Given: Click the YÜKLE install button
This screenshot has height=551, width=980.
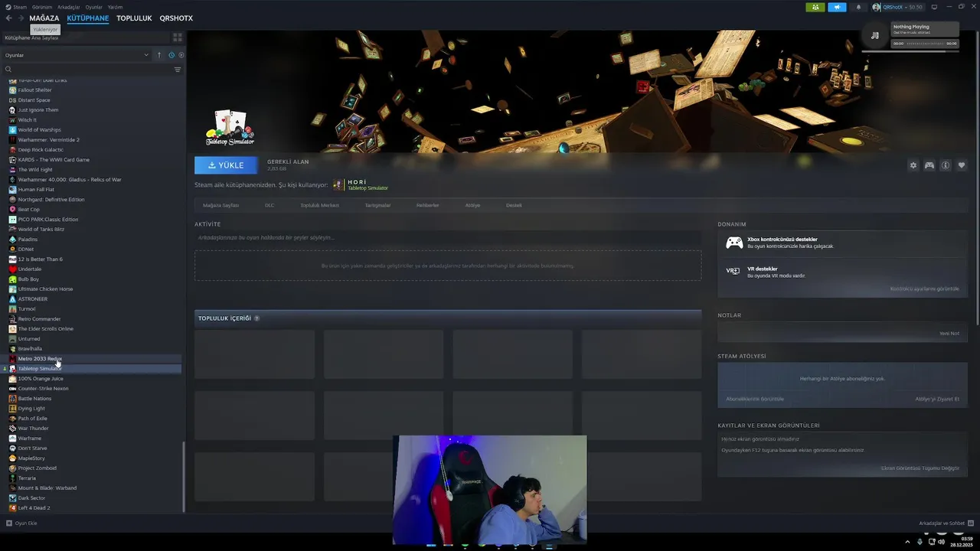Looking at the screenshot, I should click(x=226, y=165).
